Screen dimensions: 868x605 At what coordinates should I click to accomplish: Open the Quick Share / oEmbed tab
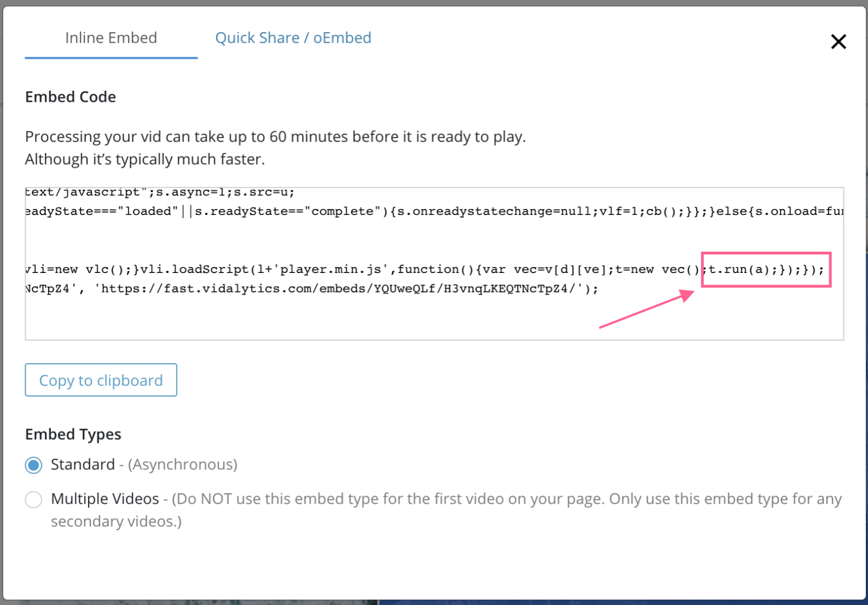point(293,38)
